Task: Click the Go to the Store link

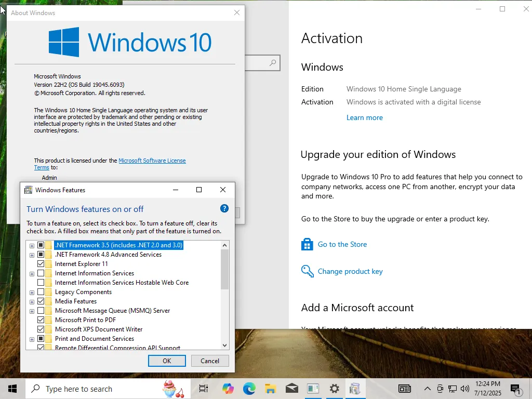Action: pyautogui.click(x=342, y=244)
